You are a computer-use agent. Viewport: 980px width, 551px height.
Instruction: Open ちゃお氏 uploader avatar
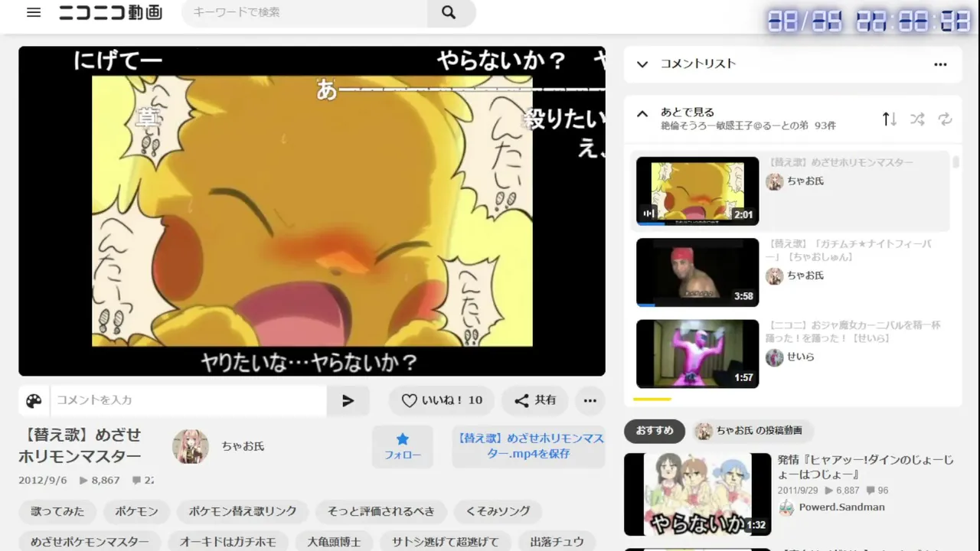pos(191,446)
